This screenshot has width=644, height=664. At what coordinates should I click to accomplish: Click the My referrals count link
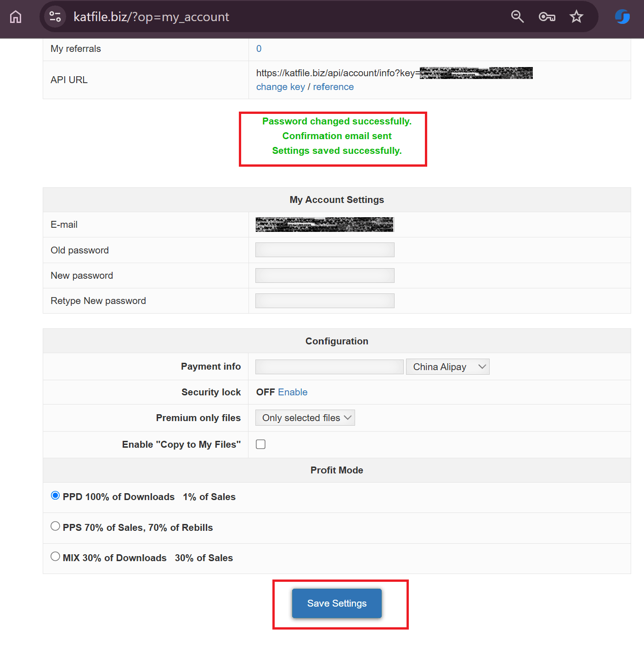point(259,49)
